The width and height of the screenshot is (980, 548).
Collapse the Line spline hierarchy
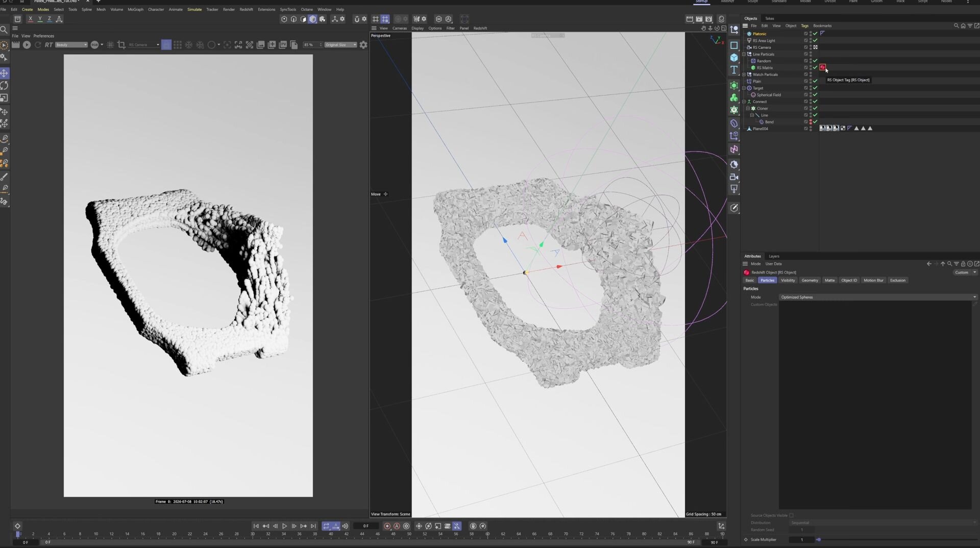coord(752,115)
